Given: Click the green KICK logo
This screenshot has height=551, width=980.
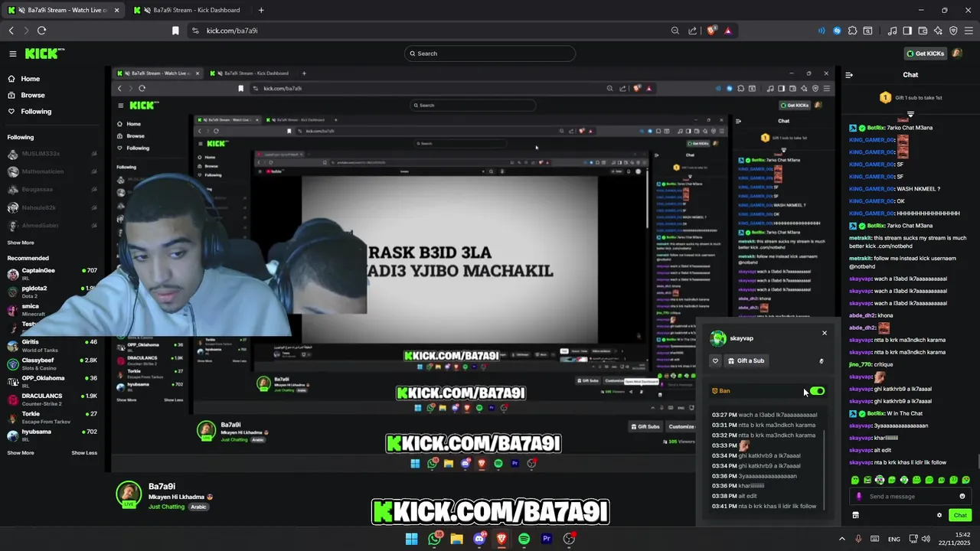Looking at the screenshot, I should pos(44,54).
